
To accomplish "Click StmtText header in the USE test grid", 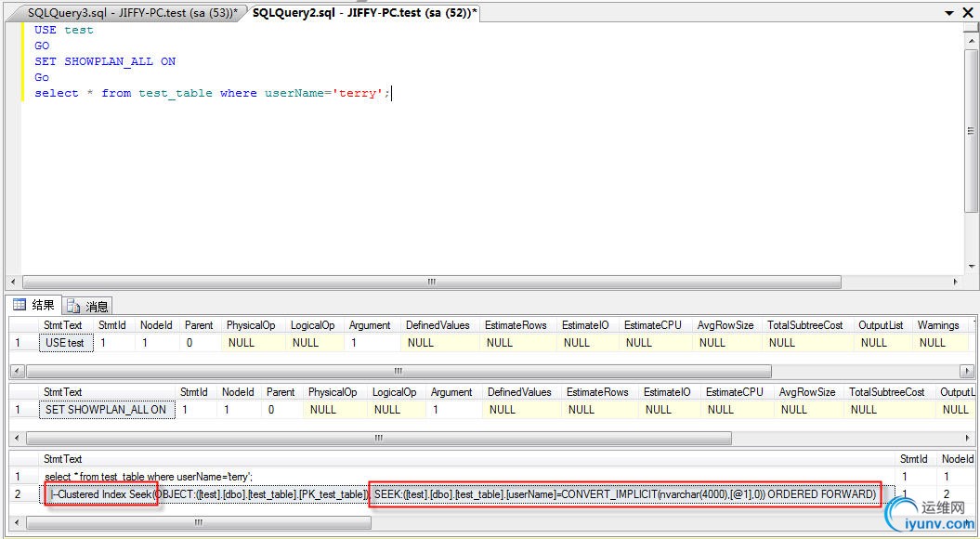I will pyautogui.click(x=62, y=325).
